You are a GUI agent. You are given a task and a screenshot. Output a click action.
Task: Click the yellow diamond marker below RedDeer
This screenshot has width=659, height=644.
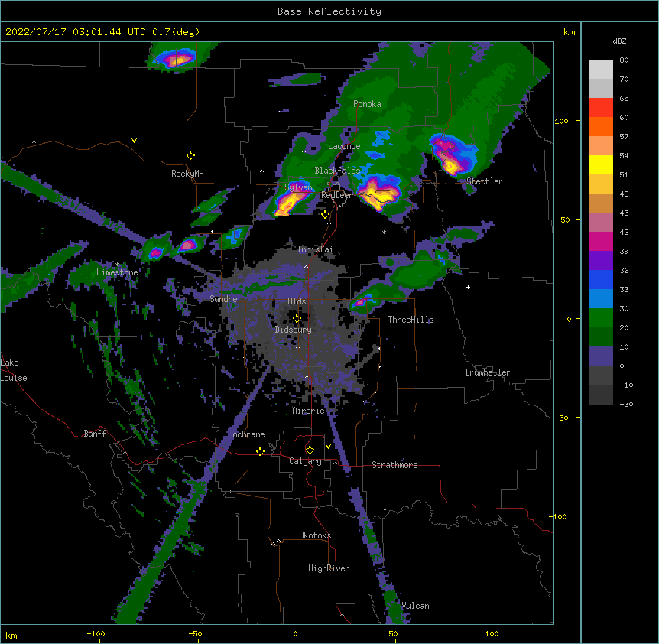(x=326, y=215)
